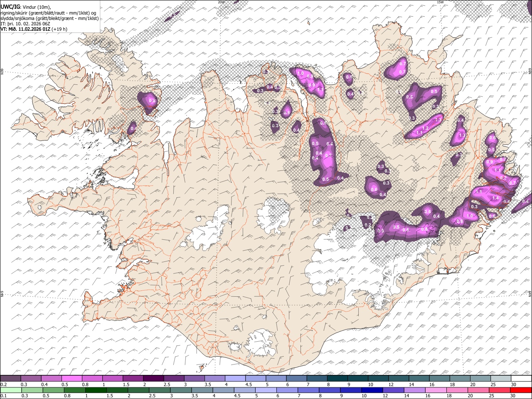The image size is (532, 399).
Task: Select the 9 swatch in the lower legend row
Action: (x=351, y=390)
